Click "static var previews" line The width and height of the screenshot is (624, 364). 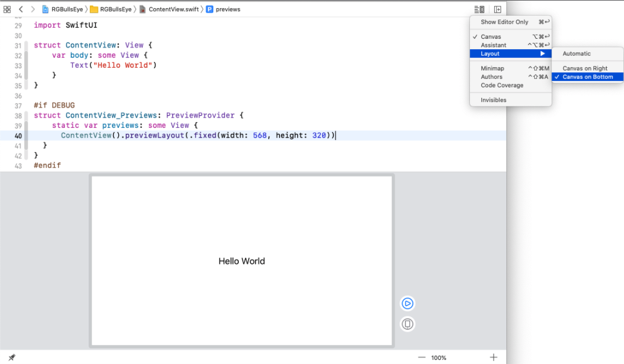[125, 125]
